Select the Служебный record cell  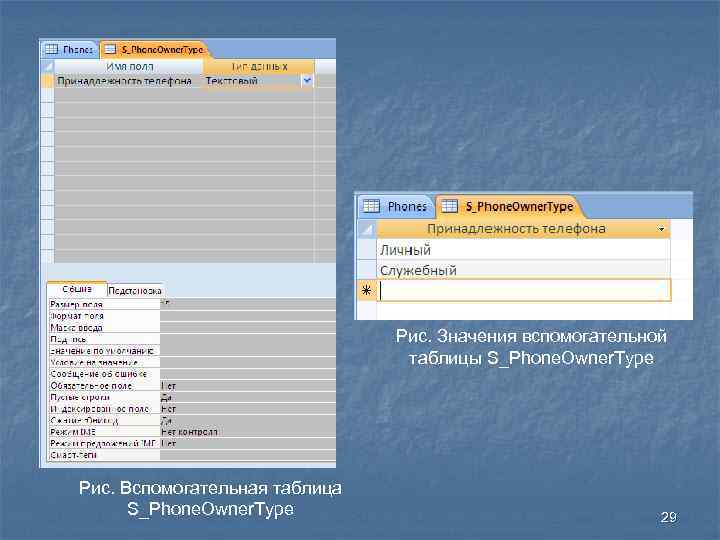click(523, 270)
